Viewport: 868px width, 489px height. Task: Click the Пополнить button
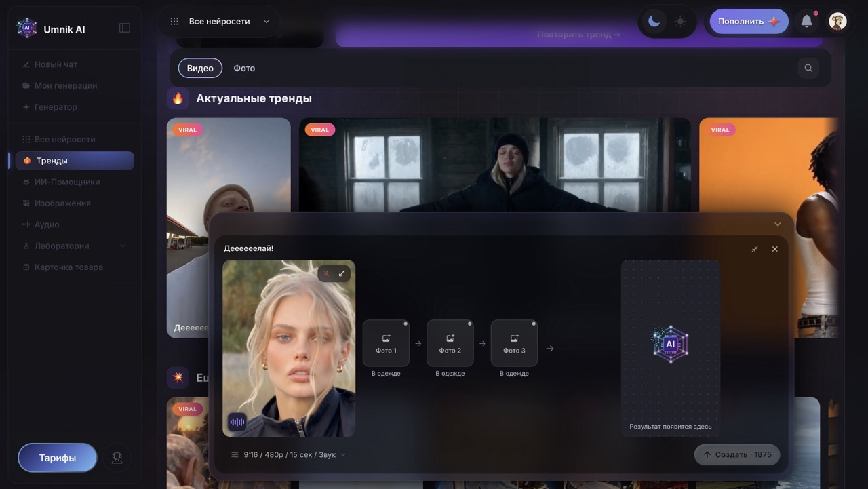[749, 21]
